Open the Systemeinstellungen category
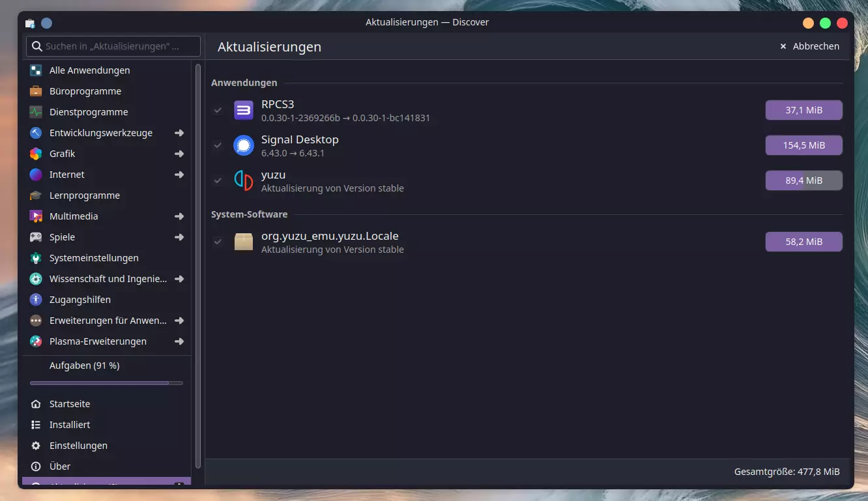 click(107, 258)
